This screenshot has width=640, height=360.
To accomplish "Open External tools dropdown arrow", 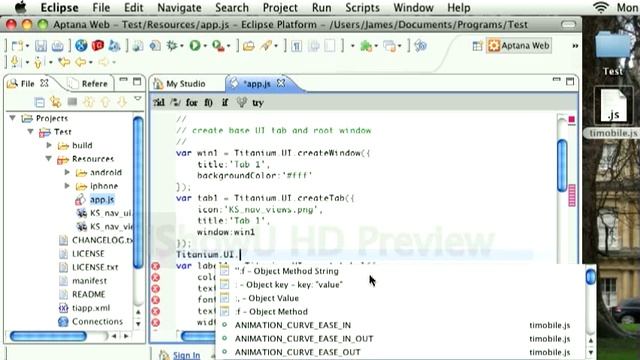I will click(x=229, y=46).
